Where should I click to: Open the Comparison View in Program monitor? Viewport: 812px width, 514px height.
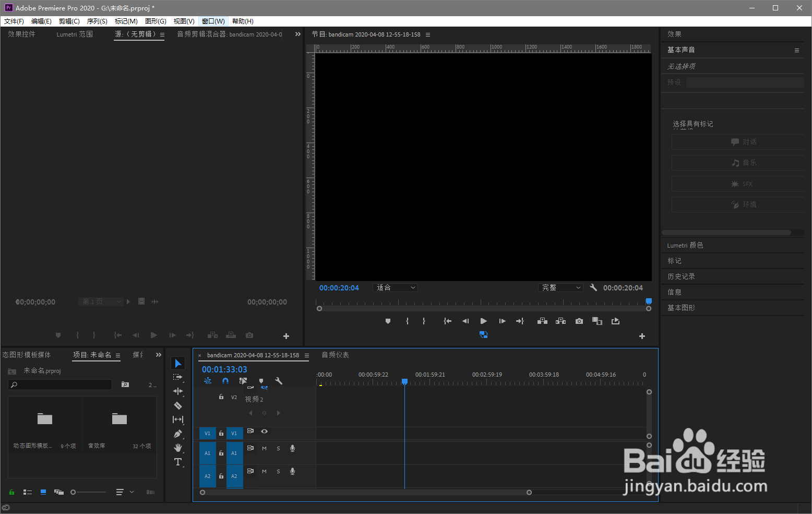point(598,321)
